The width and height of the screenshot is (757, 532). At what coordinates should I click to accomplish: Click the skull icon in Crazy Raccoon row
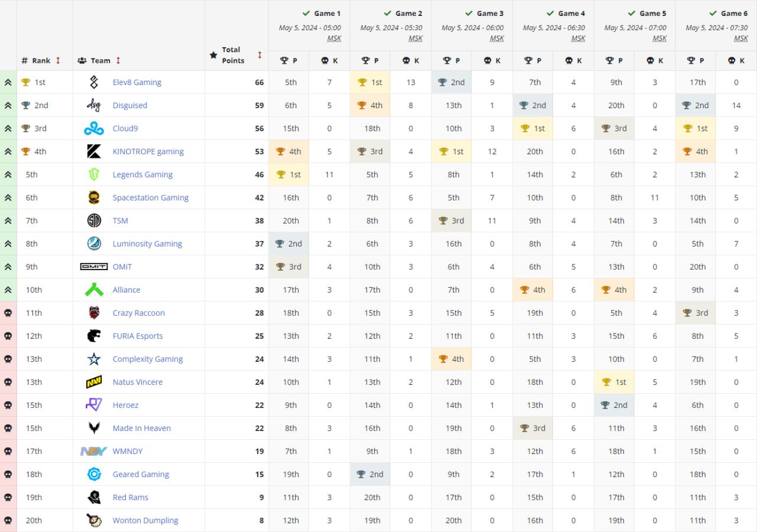[x=8, y=313]
